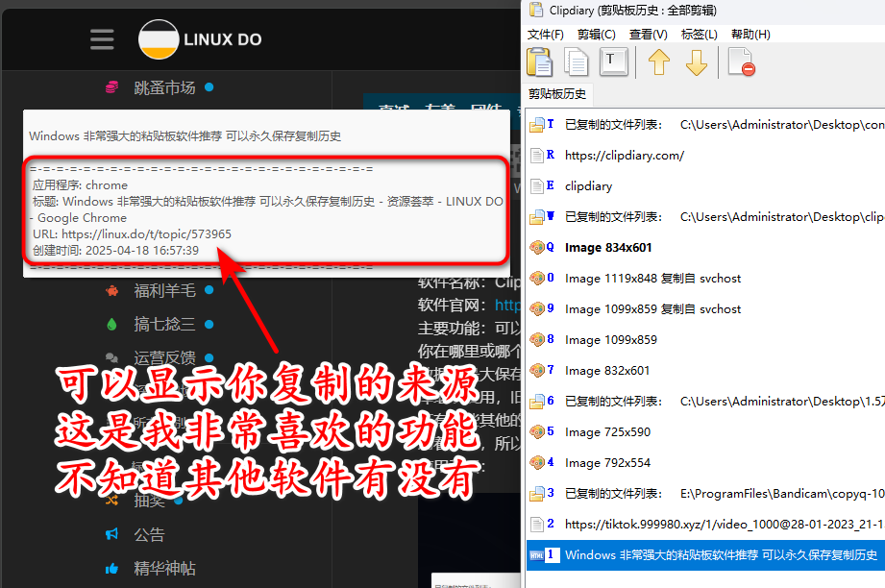This screenshot has height=588, width=885.
Task: Click the yellow down arrow toolbar icon
Action: (x=697, y=62)
